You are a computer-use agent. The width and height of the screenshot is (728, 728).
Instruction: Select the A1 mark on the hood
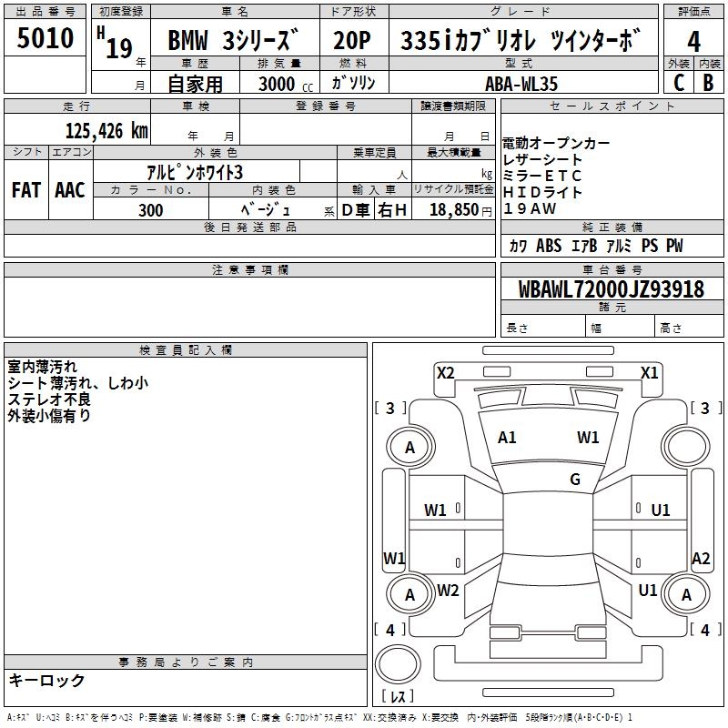tap(507, 438)
